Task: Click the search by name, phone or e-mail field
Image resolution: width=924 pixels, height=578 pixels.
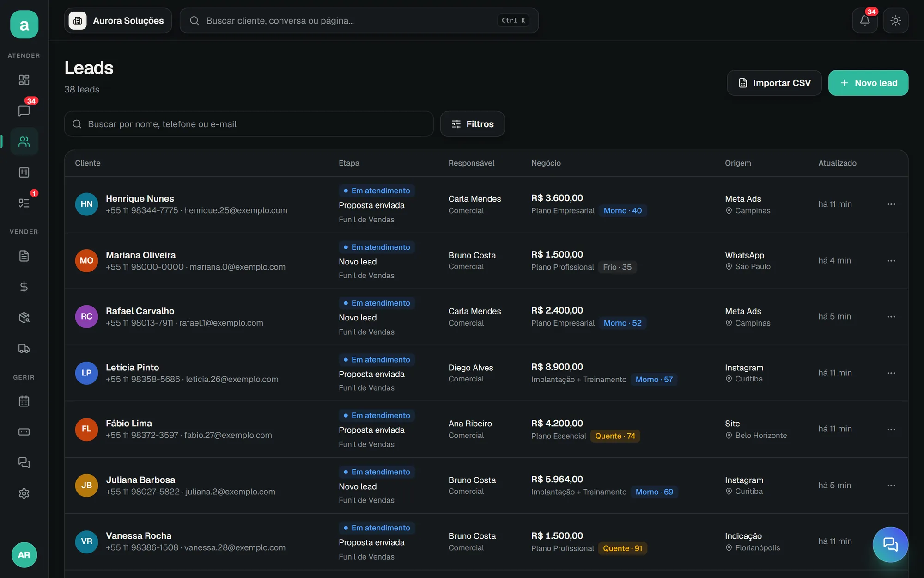Action: 249,124
